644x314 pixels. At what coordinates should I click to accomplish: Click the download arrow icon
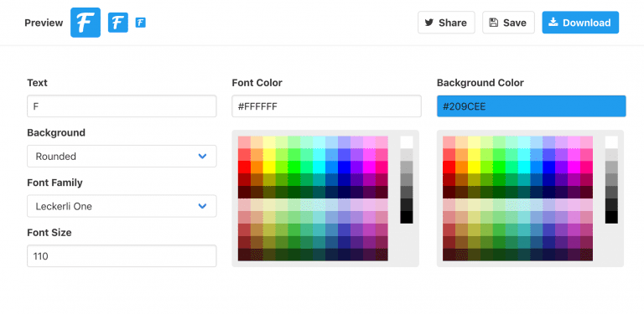pyautogui.click(x=553, y=23)
